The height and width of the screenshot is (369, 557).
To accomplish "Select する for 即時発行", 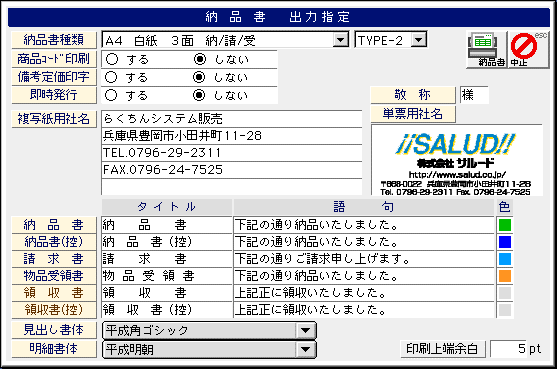I will pyautogui.click(x=111, y=95).
